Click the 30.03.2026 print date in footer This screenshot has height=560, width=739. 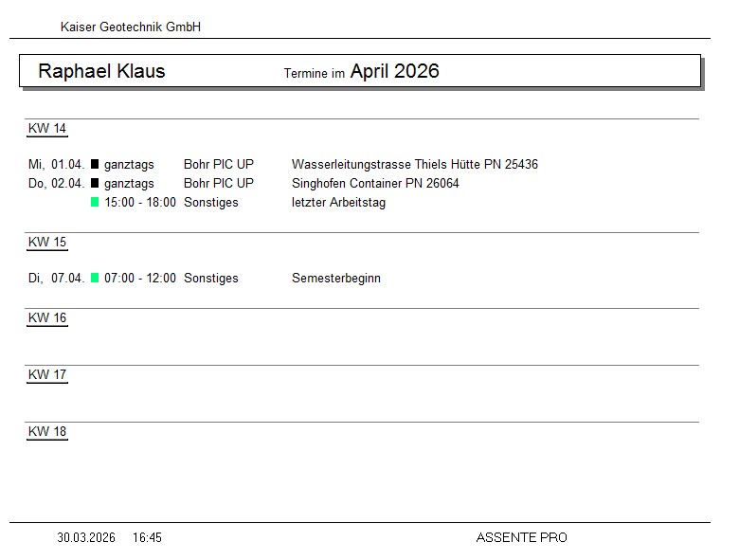(86, 538)
